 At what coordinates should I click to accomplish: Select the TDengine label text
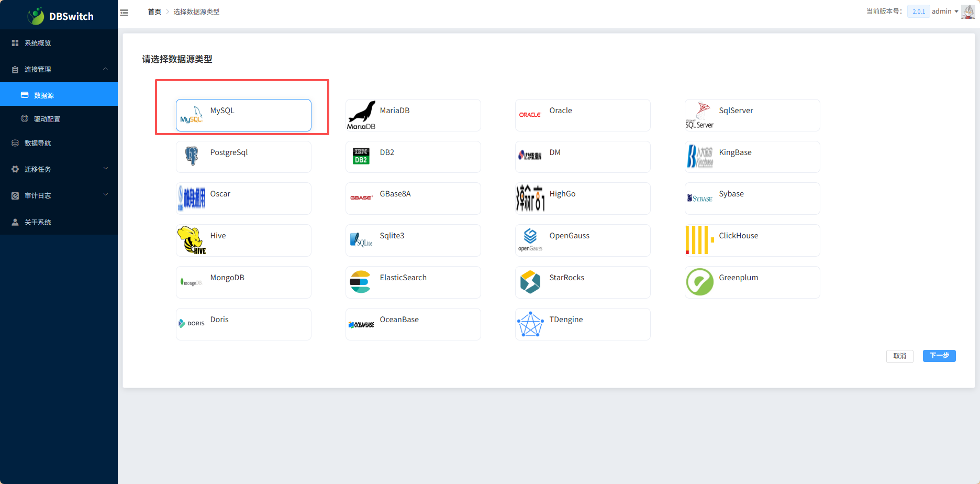coord(566,320)
